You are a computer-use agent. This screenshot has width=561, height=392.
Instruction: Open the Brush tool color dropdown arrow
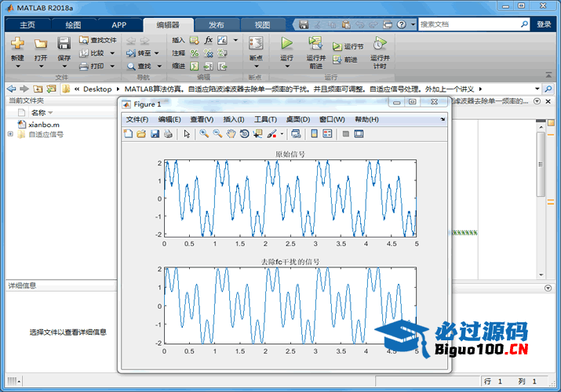(282, 134)
